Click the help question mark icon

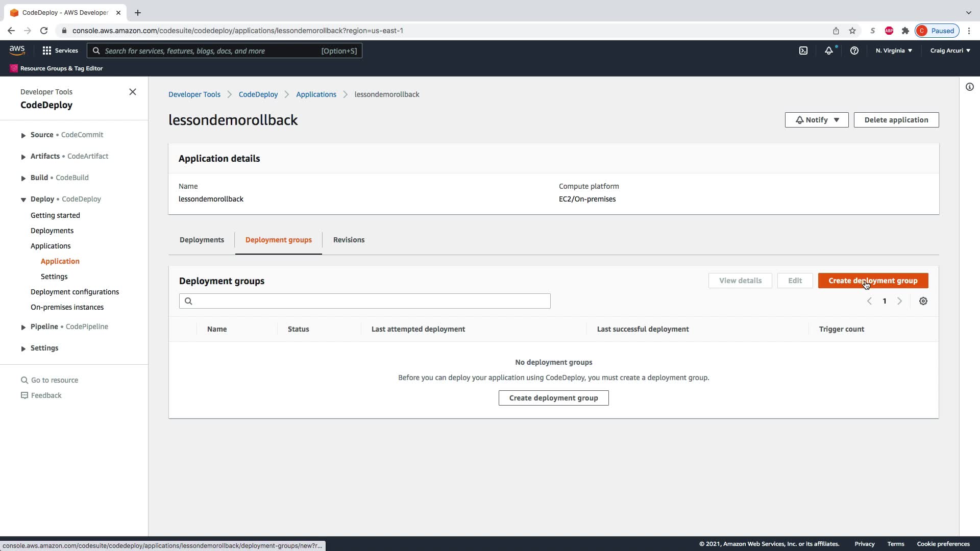click(854, 51)
